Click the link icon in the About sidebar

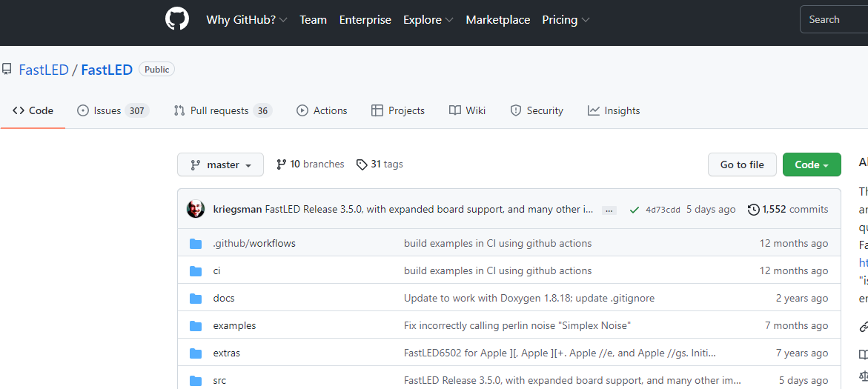pyautogui.click(x=864, y=327)
